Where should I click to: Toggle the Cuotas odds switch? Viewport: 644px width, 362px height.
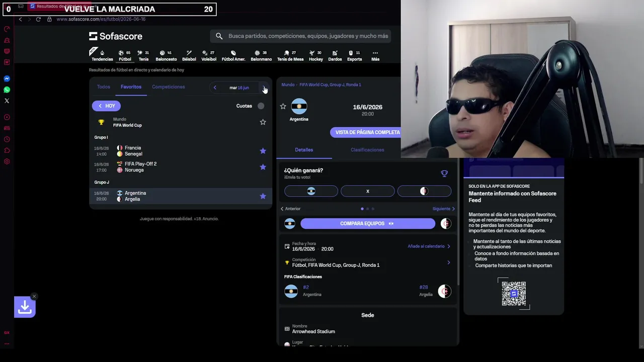point(261,106)
